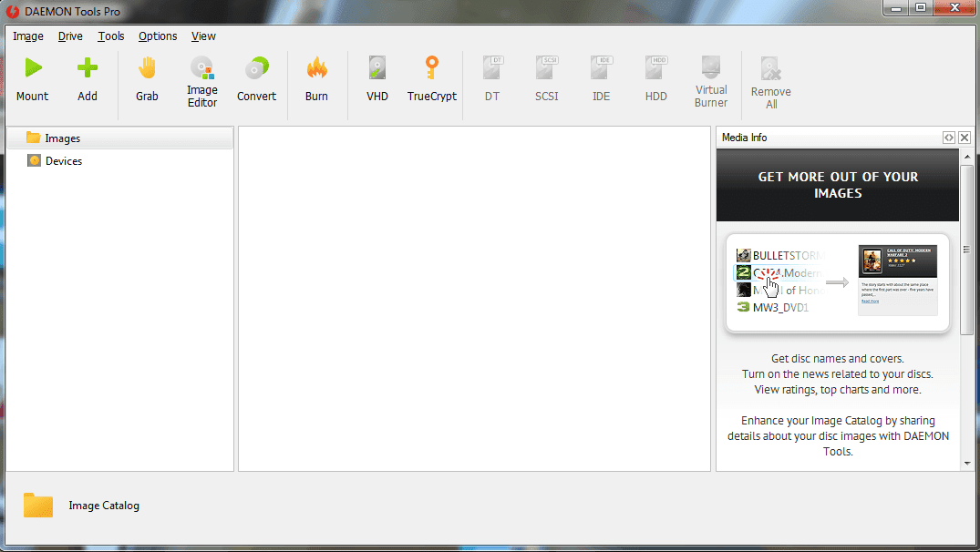
Task: Click the green Mount play icon
Action: tap(33, 67)
